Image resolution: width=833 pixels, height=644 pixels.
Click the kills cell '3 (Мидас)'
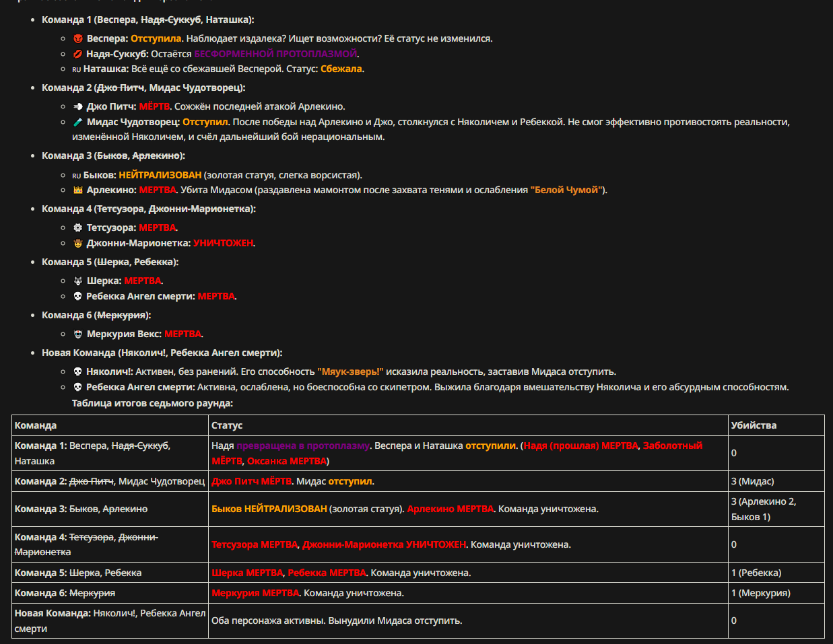pos(776,481)
